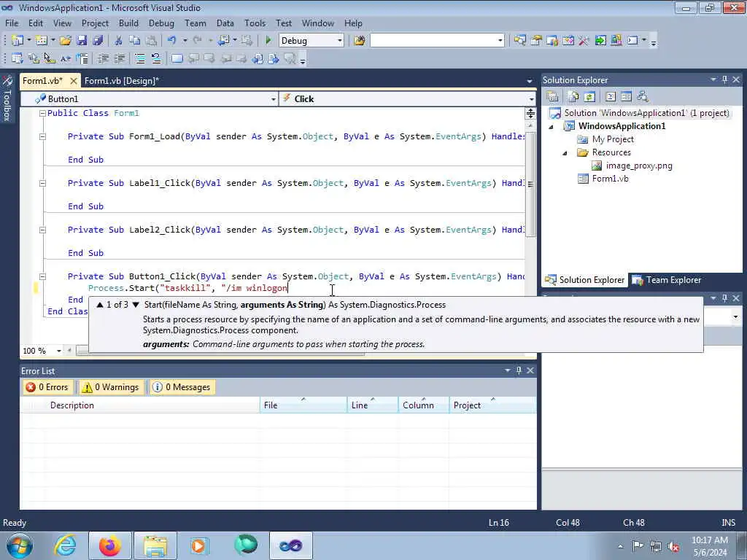Click the Find in Files icon
Viewport: 747px width, 560px height.
click(x=360, y=41)
